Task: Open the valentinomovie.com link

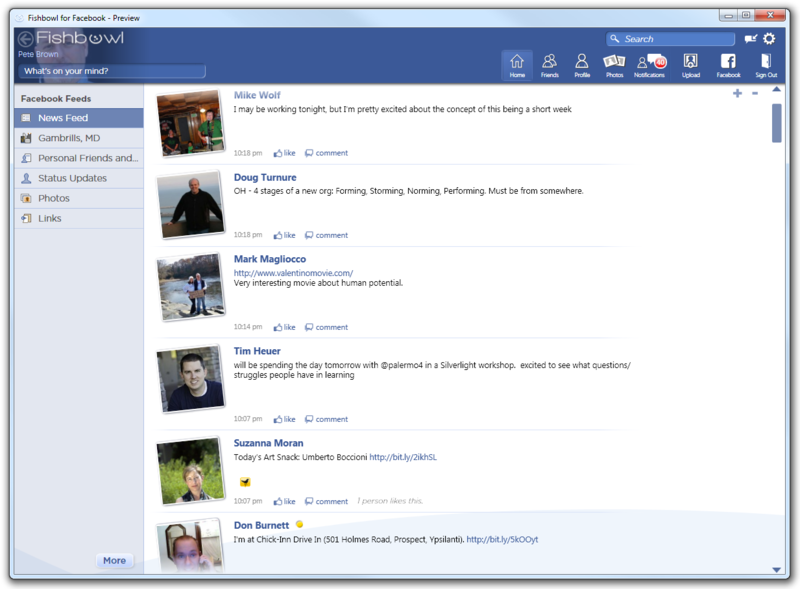Action: [x=293, y=273]
